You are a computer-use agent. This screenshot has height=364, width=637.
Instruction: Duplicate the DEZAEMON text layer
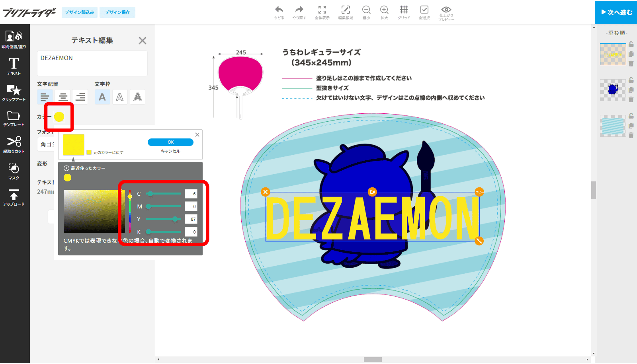point(631,54)
